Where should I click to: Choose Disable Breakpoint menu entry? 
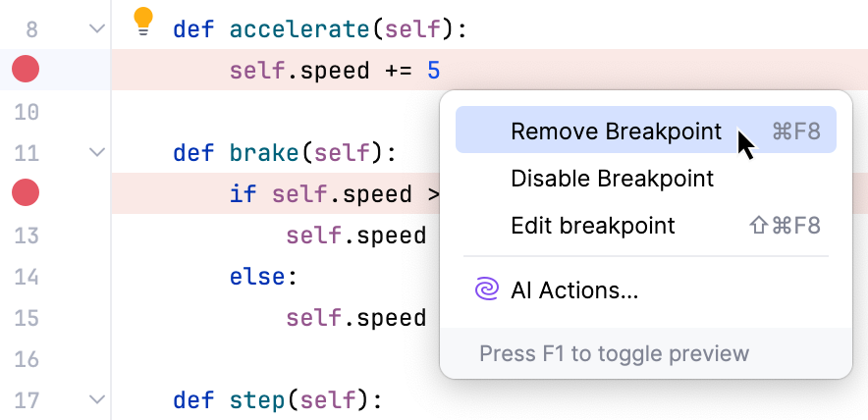point(612,179)
